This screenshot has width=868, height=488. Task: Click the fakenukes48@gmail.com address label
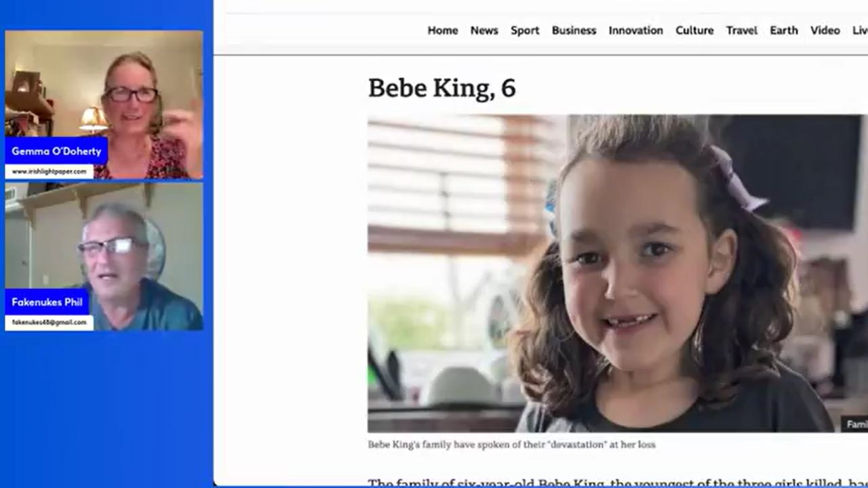49,323
